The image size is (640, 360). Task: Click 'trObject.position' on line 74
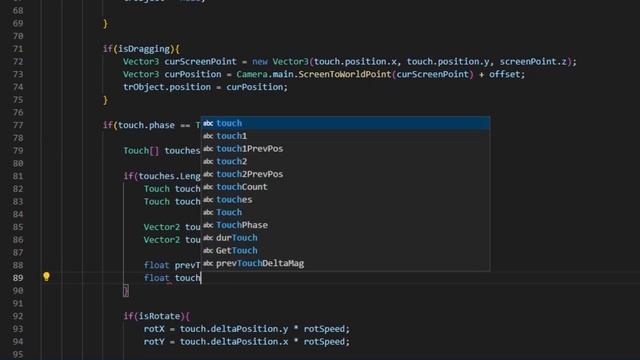pos(167,87)
